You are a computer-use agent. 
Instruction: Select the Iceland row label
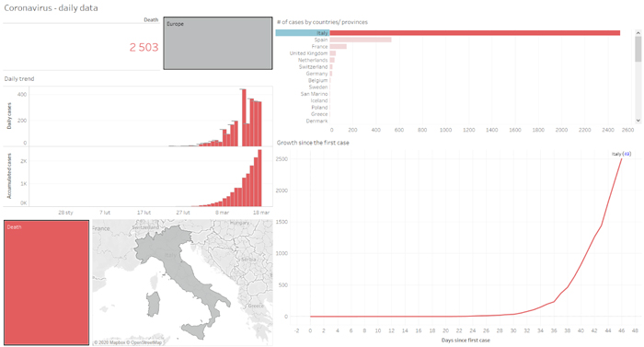pos(319,100)
